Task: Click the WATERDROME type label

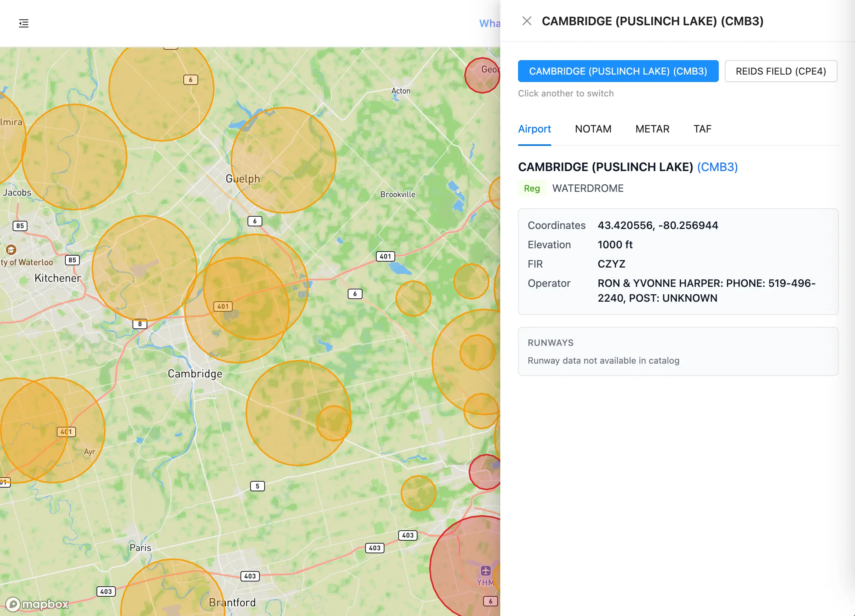Action: pyautogui.click(x=588, y=189)
